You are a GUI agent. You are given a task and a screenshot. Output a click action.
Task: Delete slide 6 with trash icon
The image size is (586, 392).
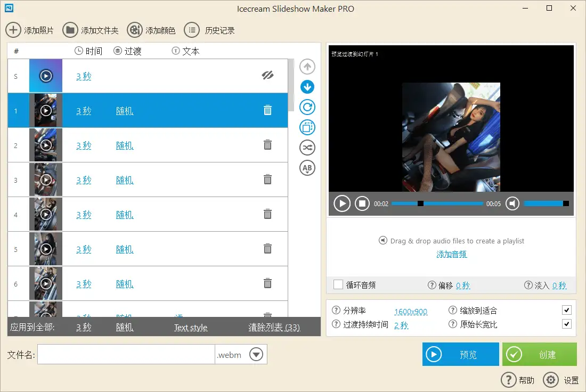(x=267, y=283)
